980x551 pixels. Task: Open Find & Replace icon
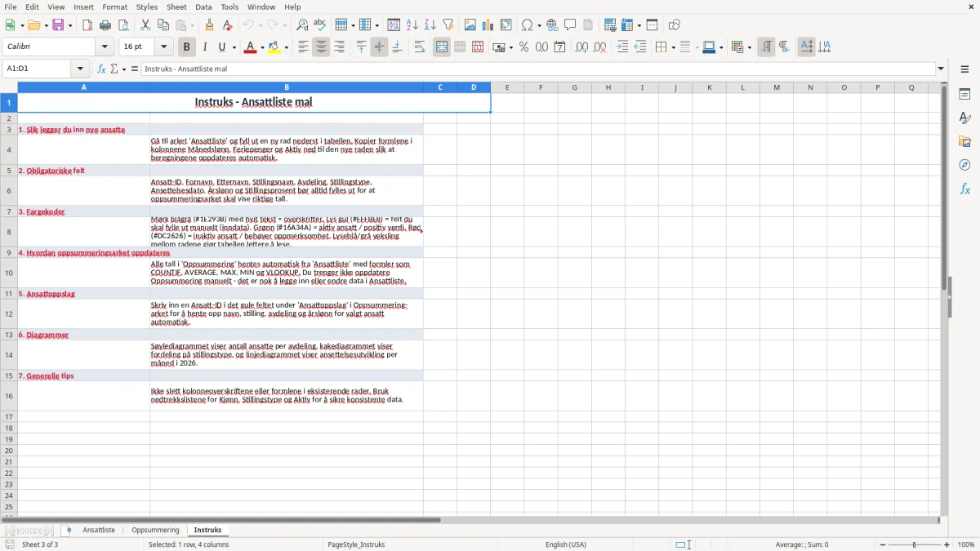[x=302, y=25]
